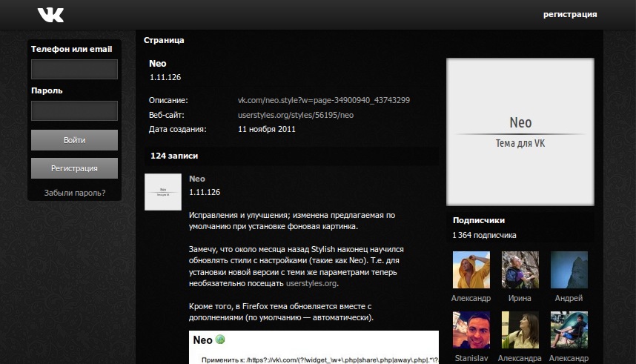Open Андрей's subscriber avatar
This screenshot has height=364, width=636.
(569, 270)
